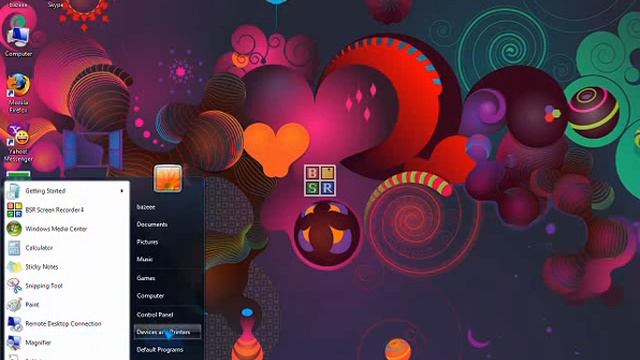Click the Sticky Notes icon
Viewport: 640px width, 360px height.
pos(14,267)
